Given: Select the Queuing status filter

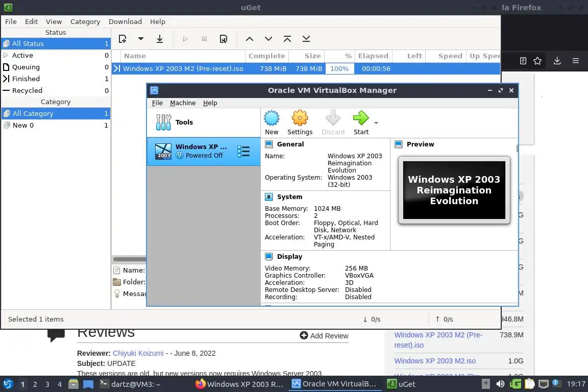Looking at the screenshot, I should (56, 67).
